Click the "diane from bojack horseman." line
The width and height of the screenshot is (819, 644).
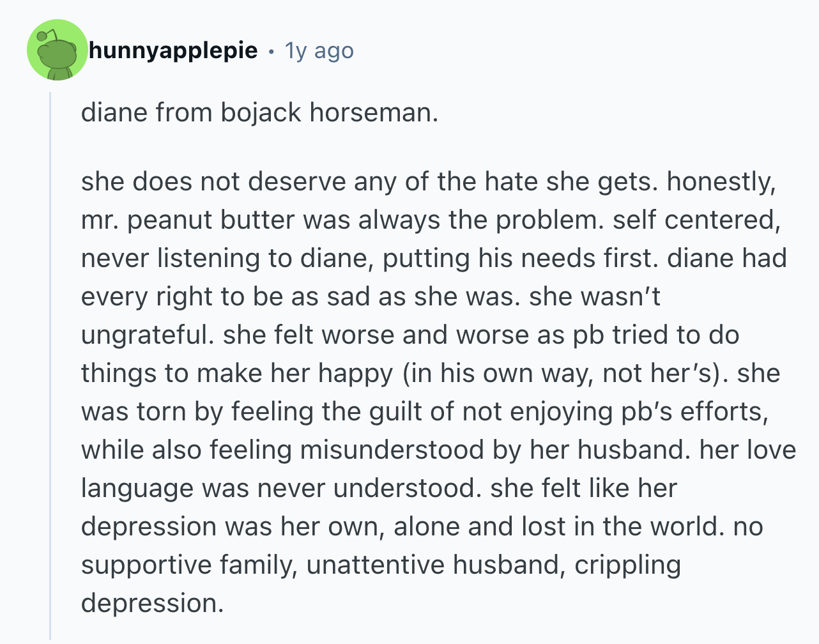click(259, 112)
